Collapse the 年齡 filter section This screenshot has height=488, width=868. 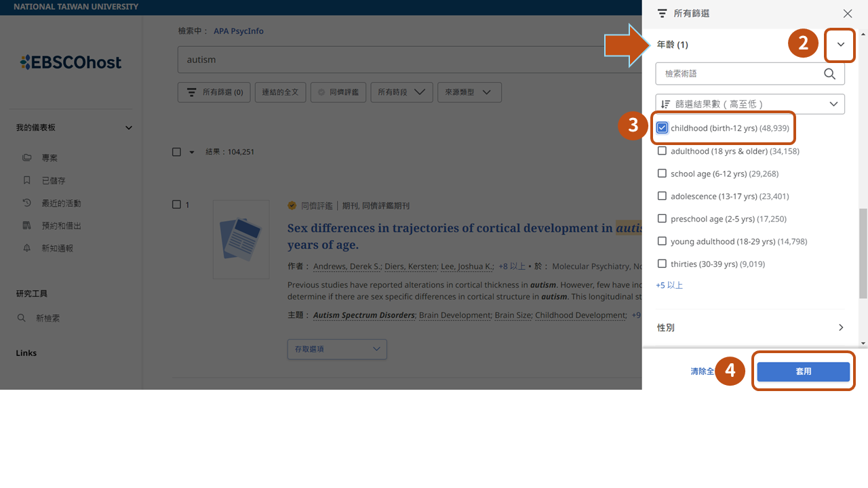click(x=841, y=45)
